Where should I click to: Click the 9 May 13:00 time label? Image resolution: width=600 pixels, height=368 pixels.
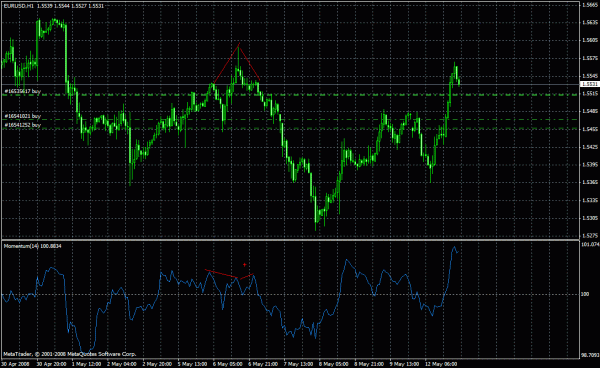pyautogui.click(x=404, y=364)
